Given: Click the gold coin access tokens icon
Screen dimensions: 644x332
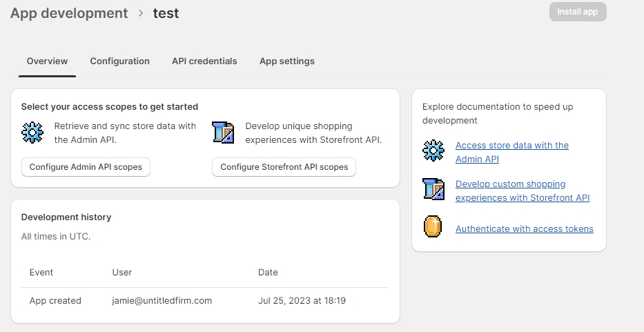Looking at the screenshot, I should (433, 227).
